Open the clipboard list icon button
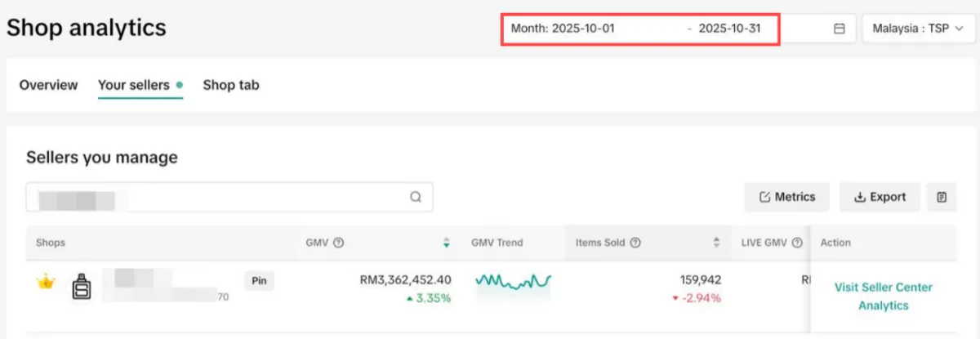The height and width of the screenshot is (339, 980). pos(942,197)
